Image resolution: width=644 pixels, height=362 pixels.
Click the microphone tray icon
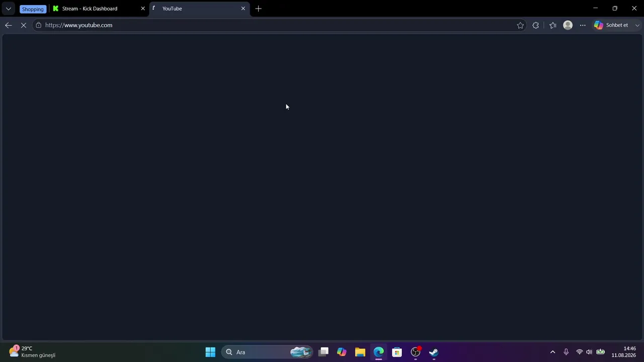click(x=566, y=352)
